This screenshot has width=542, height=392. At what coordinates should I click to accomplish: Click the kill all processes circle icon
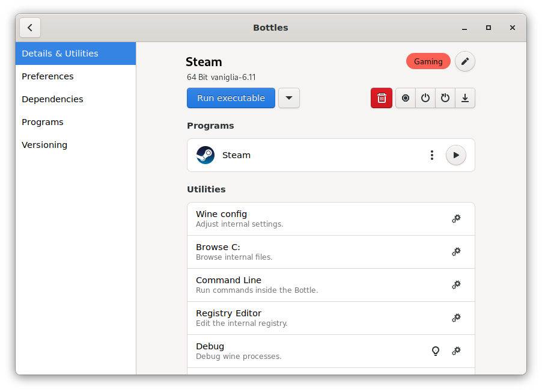point(406,98)
